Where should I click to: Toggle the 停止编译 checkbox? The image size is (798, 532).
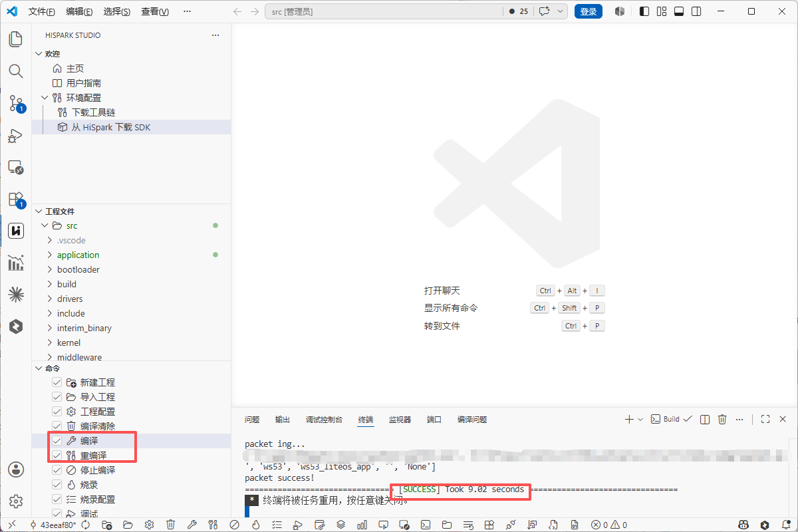point(57,470)
